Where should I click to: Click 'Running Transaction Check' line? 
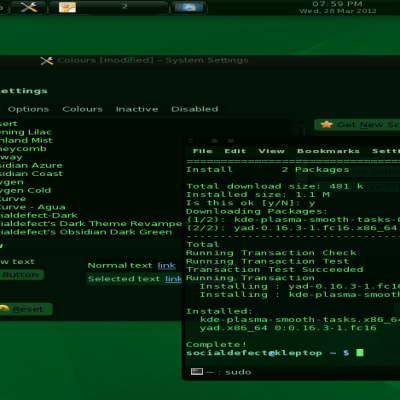point(271,253)
